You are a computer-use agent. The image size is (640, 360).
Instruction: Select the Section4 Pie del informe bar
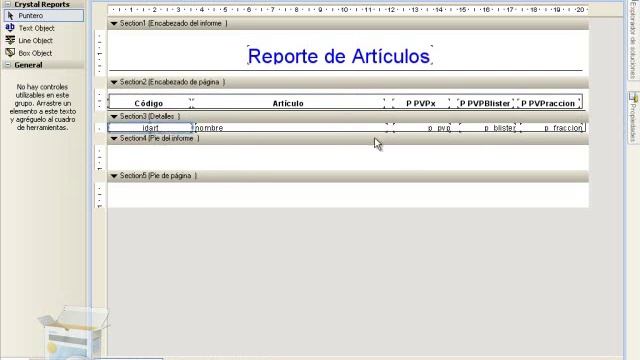tap(348, 139)
